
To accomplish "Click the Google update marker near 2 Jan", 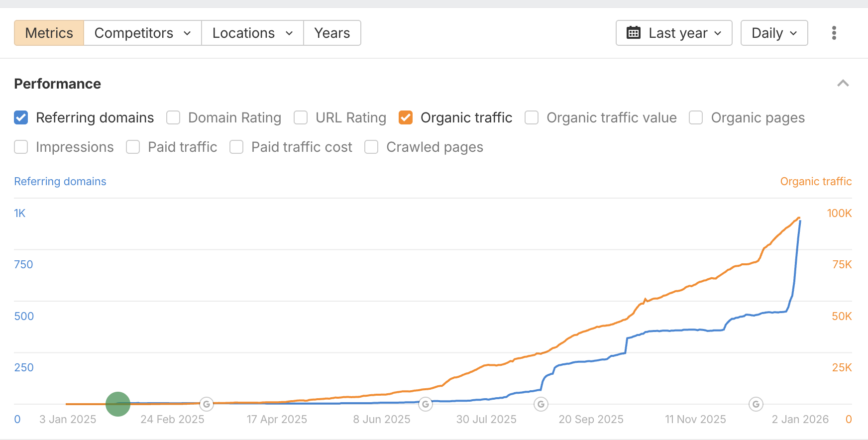I will 756,405.
